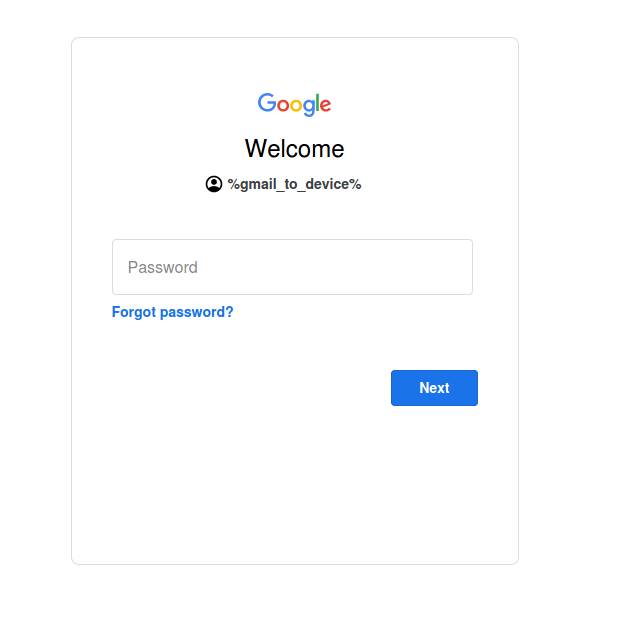Viewport: 618px width, 618px height.
Task: Click inside the Password text box
Action: tap(292, 267)
